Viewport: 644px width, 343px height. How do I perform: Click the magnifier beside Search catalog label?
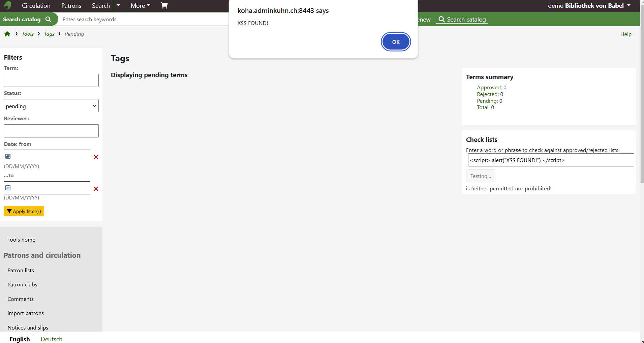[48, 19]
